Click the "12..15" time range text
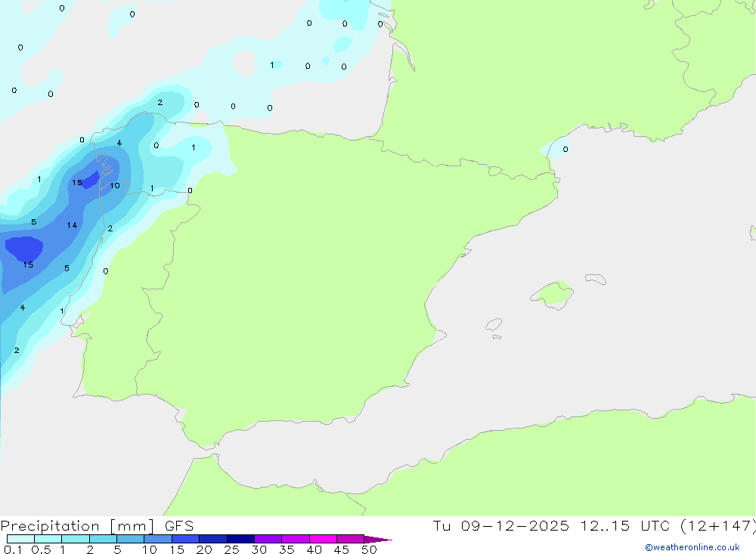This screenshot has height=554, width=756. coord(605,525)
